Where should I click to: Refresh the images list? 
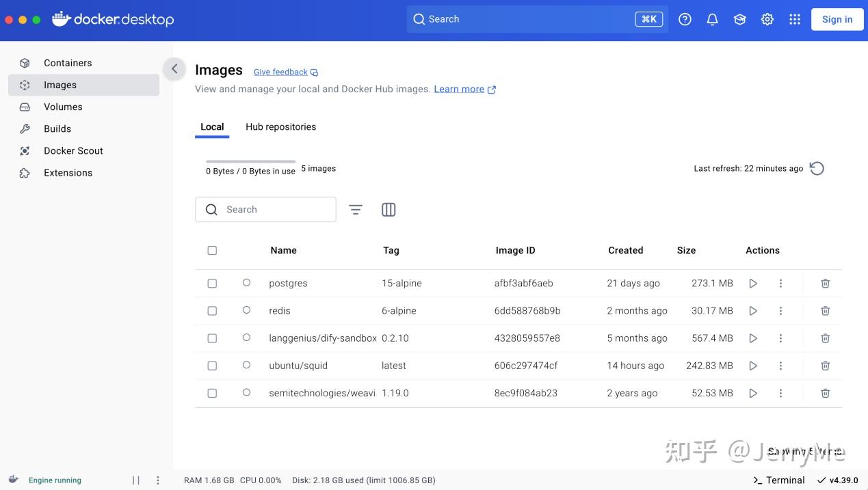(x=817, y=168)
